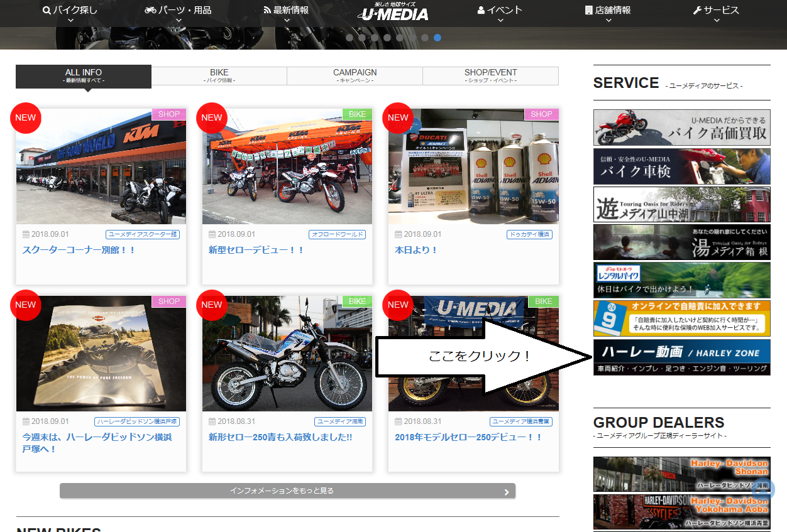
Task: Click BIKE label on 新型セローデビュー card
Action: [x=357, y=114]
